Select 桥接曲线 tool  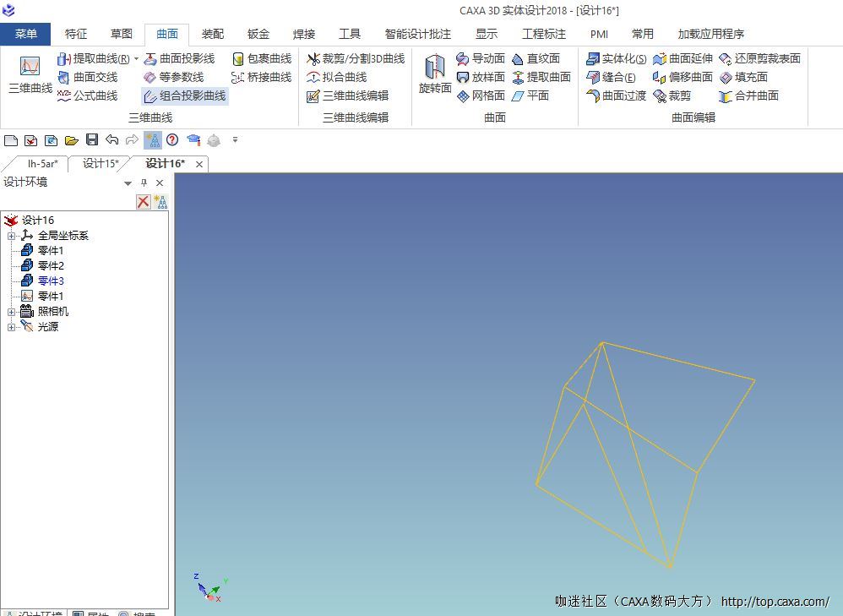pyautogui.click(x=262, y=78)
